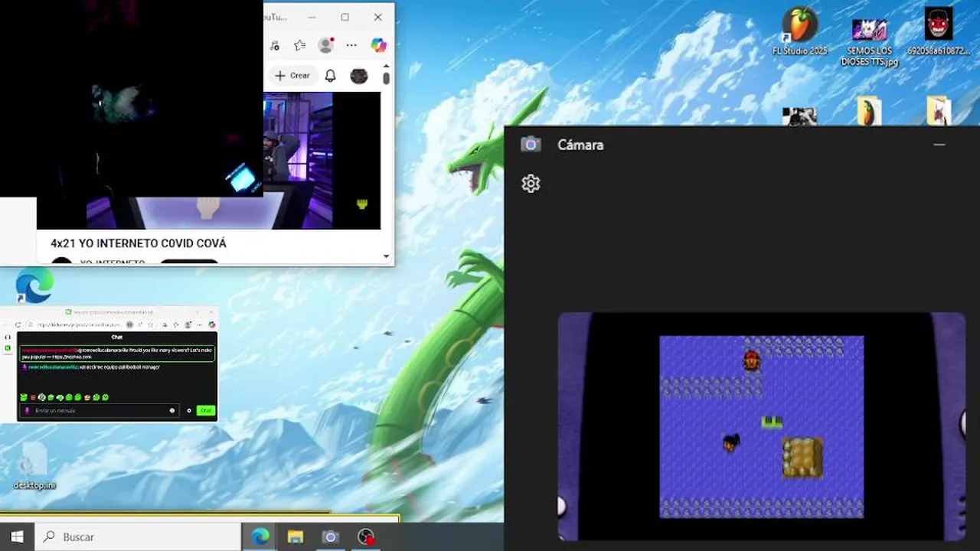
Task: Open Edge favorites star-list icon
Action: 300,45
